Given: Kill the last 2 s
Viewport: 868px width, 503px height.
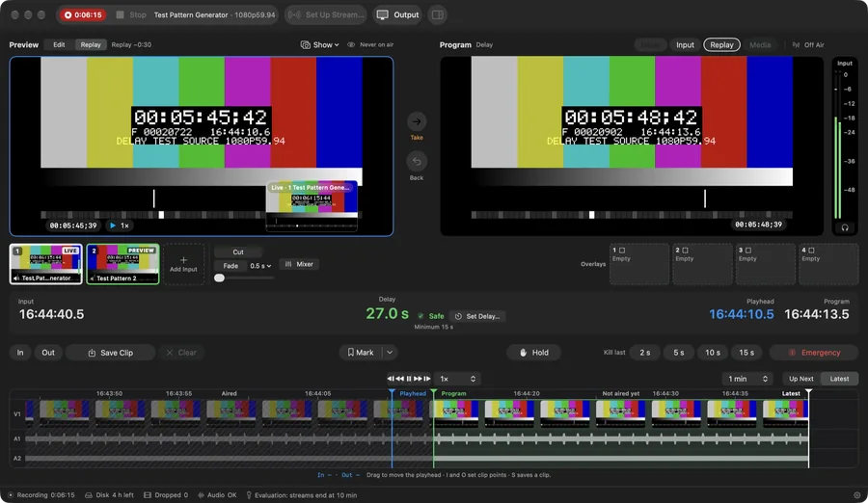Looking at the screenshot, I should 645,353.
